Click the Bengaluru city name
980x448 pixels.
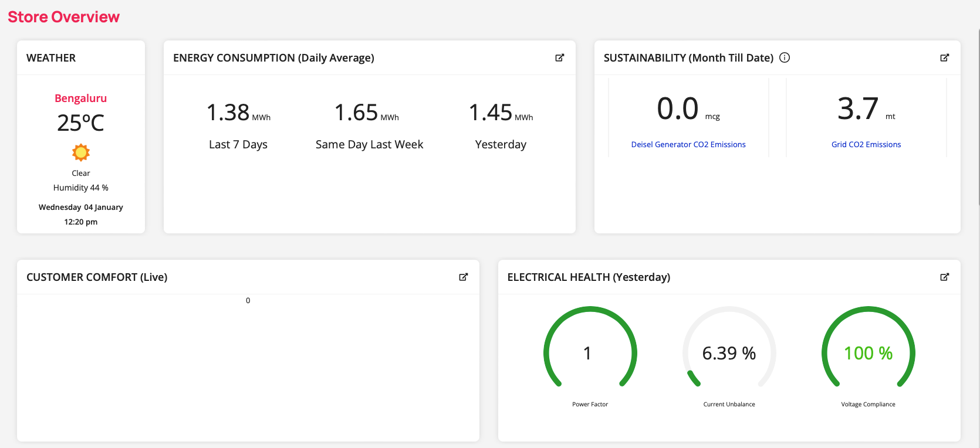(x=81, y=98)
